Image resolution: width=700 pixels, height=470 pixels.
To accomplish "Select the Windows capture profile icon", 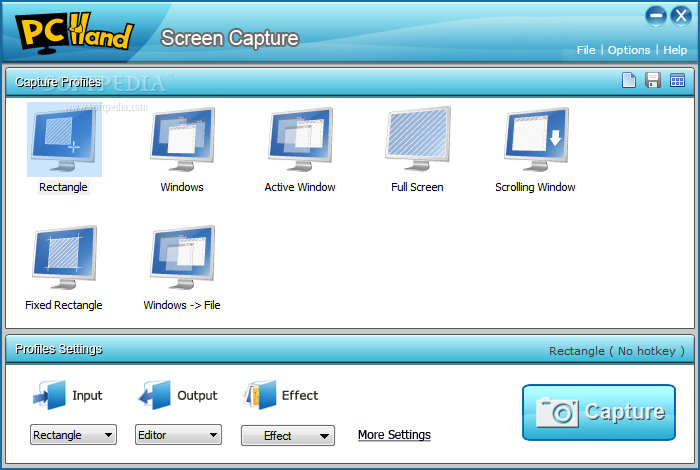I will [182, 139].
